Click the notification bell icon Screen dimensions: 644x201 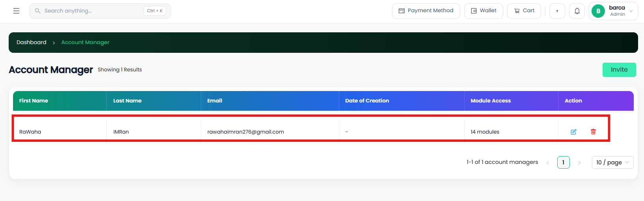click(x=577, y=11)
